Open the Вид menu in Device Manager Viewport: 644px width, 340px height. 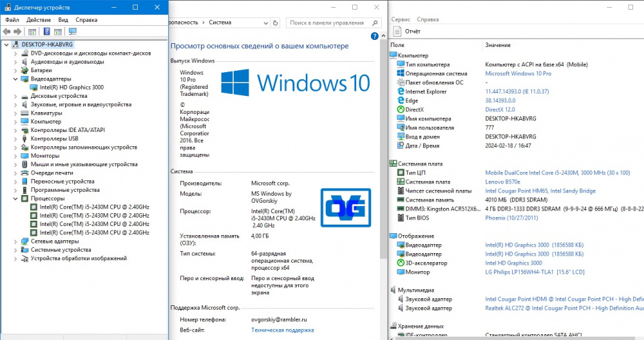(x=63, y=20)
